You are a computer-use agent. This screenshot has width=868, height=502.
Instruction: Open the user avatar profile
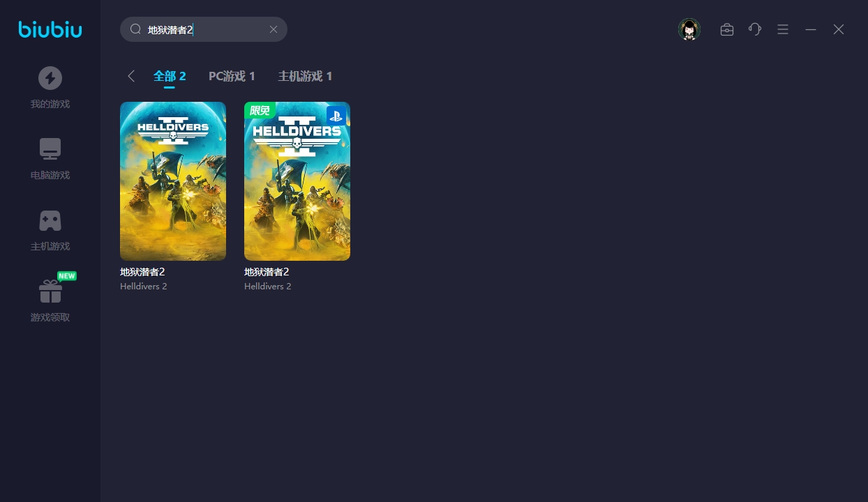click(689, 29)
